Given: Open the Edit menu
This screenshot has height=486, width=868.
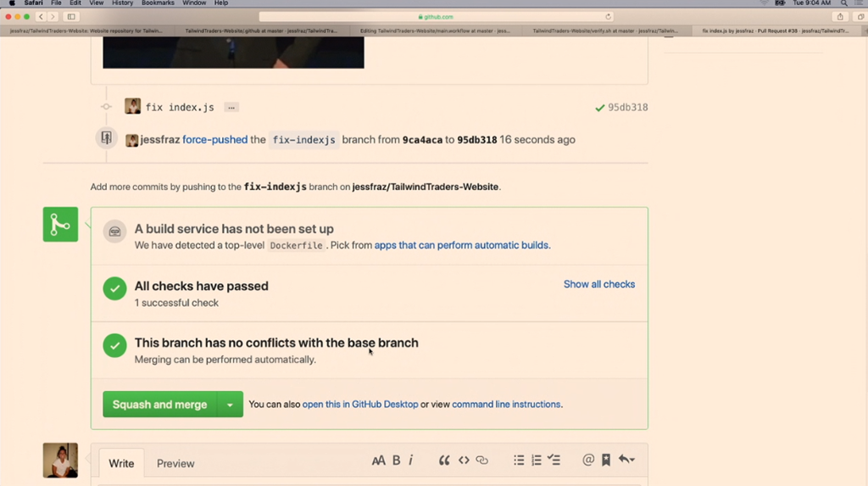Looking at the screenshot, I should (x=75, y=3).
